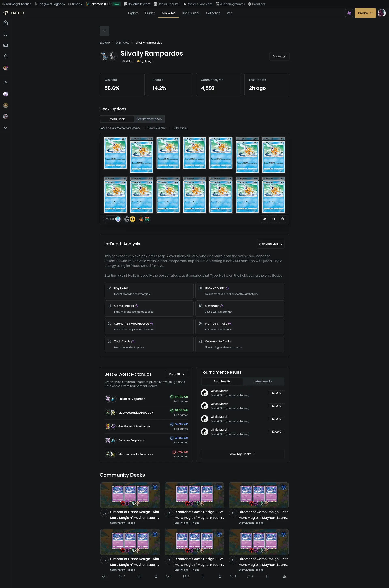Click Win Rates breadcrumb link
Image resolution: width=389 pixels, height=588 pixels.
click(122, 43)
